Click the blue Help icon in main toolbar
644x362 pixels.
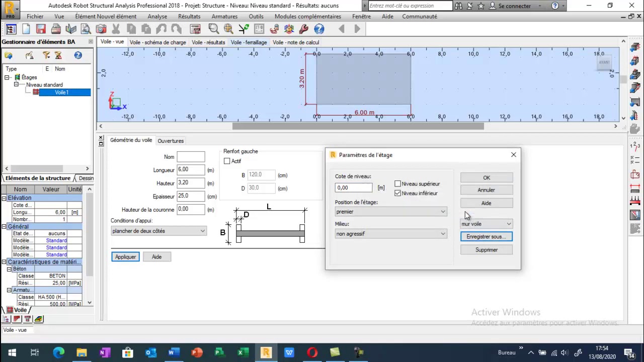[x=319, y=29]
